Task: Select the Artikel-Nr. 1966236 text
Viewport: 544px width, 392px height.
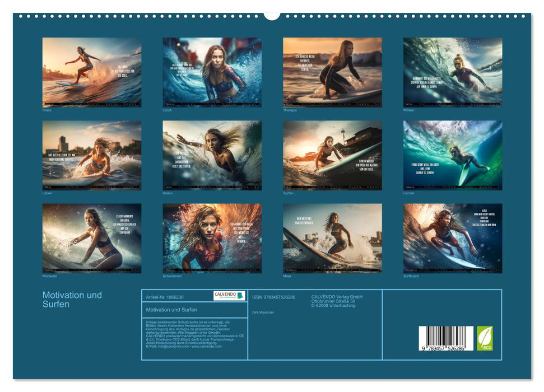Action: point(165,297)
